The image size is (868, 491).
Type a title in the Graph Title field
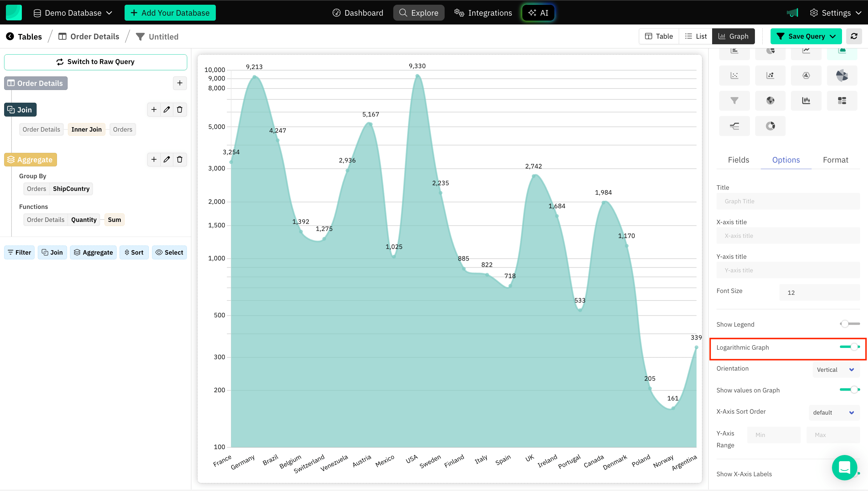(x=788, y=201)
